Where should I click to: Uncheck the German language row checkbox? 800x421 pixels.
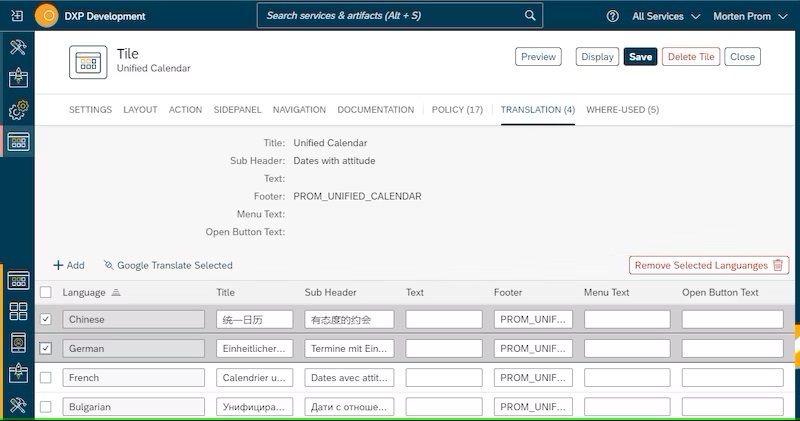(45, 349)
